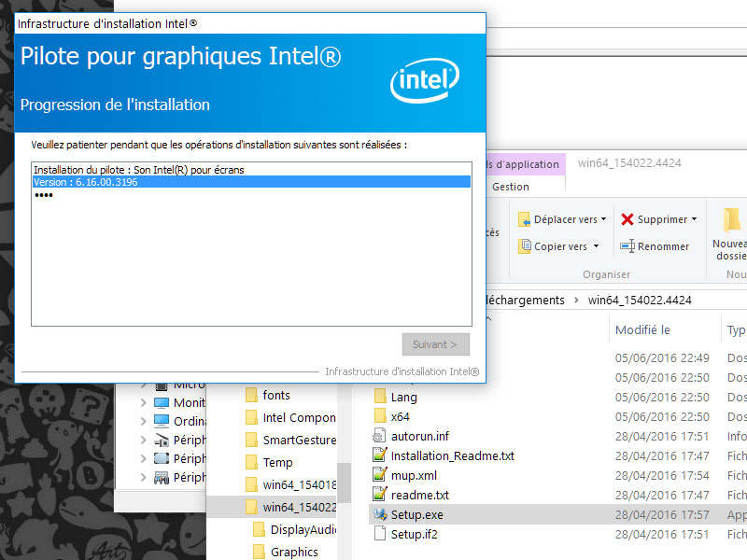747x560 pixels.
Task: Click the Setup.exe installer icon
Action: click(380, 514)
